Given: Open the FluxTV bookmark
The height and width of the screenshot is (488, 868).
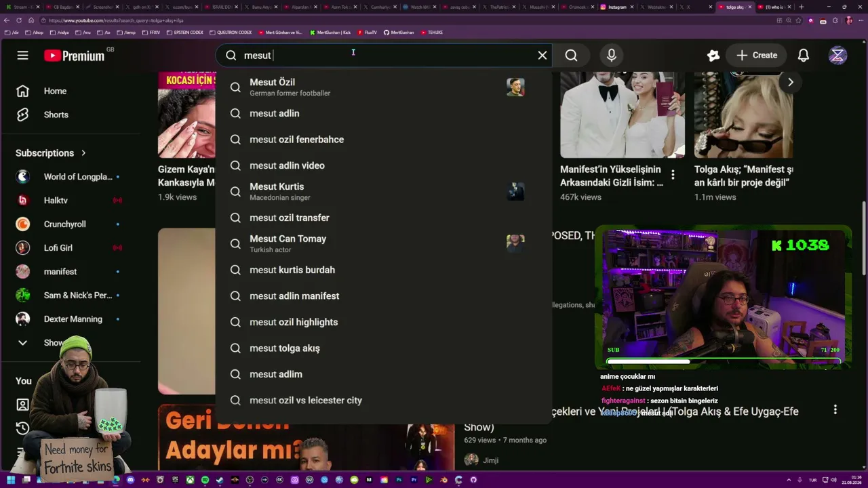Looking at the screenshot, I should click(367, 32).
